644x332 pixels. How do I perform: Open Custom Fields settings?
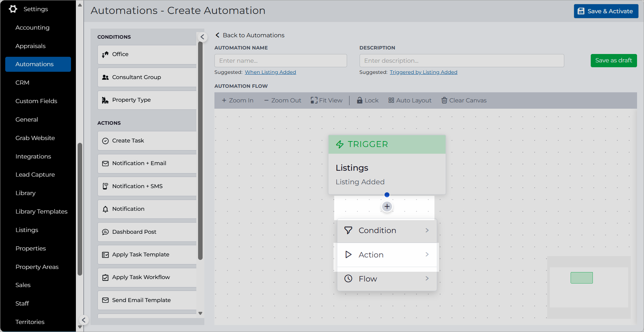pyautogui.click(x=36, y=101)
